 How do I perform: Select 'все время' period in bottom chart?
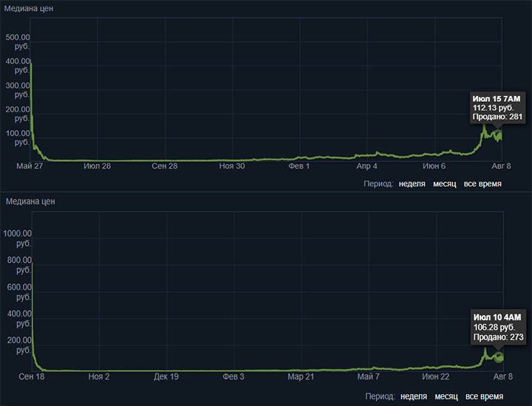[x=484, y=396]
